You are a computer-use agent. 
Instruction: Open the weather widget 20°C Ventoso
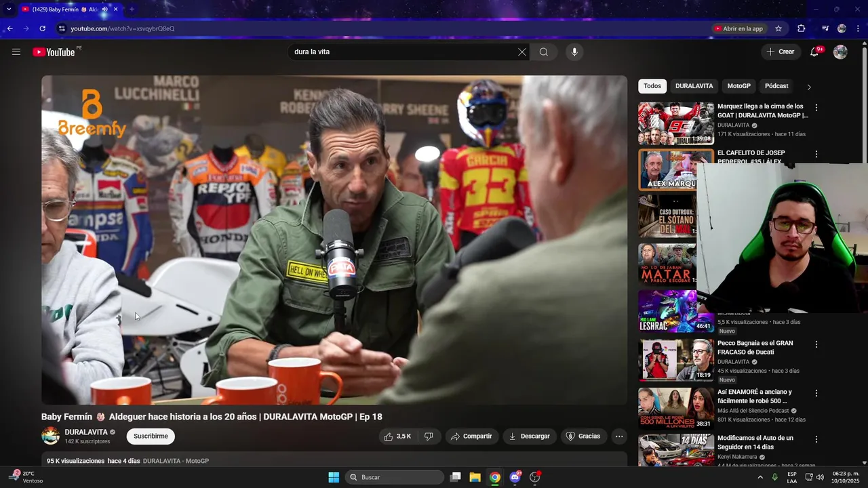27,477
